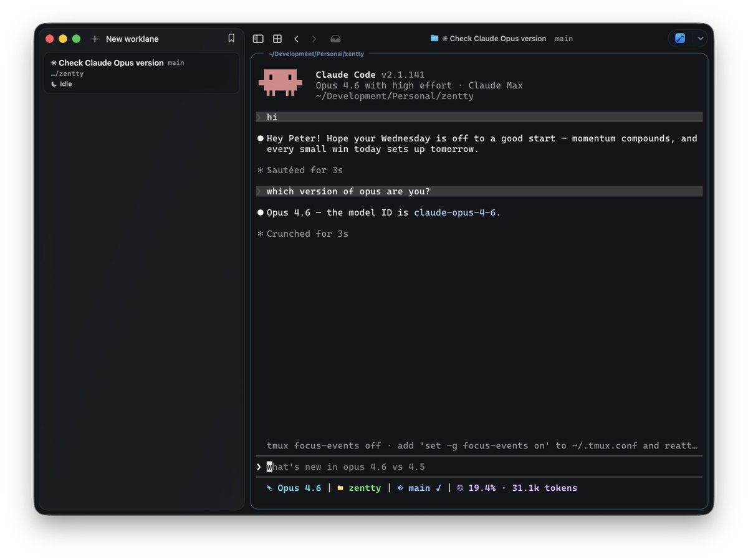The width and height of the screenshot is (748, 560).
Task: Click the tmux focus-events off notice
Action: 482,446
